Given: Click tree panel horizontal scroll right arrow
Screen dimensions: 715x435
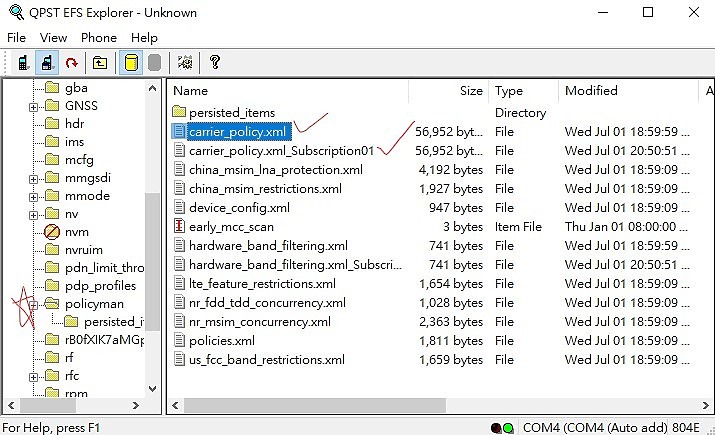Looking at the screenshot, I should (135, 405).
